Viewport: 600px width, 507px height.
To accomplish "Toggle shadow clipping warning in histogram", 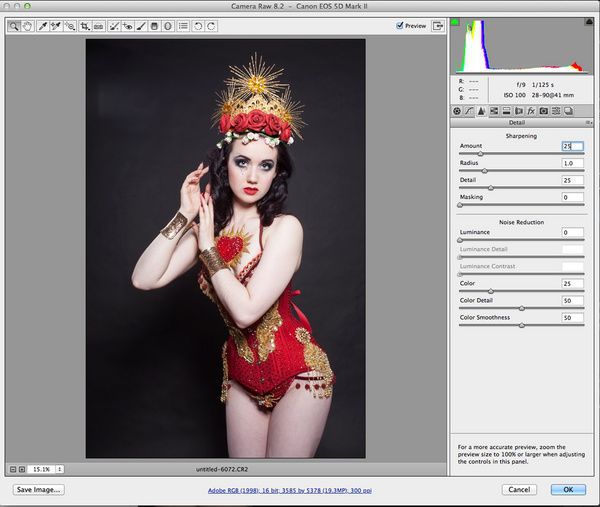I will coord(456,21).
